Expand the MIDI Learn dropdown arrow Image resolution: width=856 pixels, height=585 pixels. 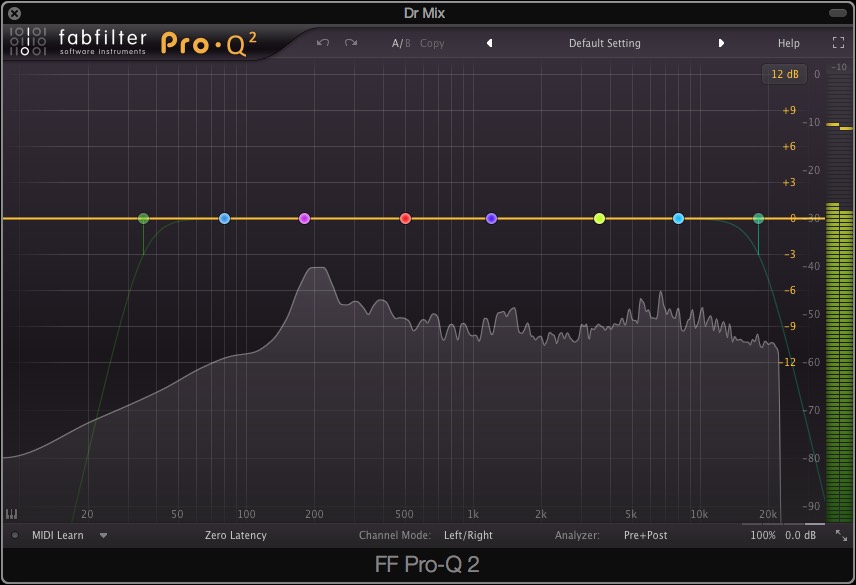click(103, 536)
